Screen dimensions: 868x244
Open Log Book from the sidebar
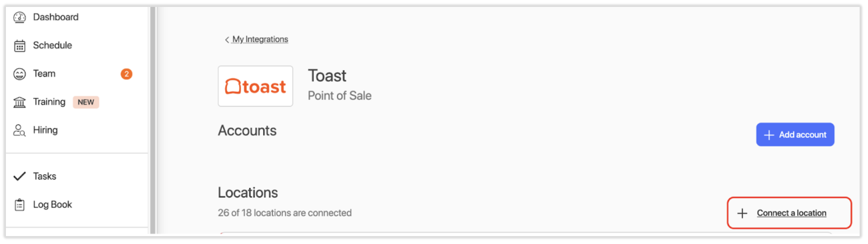coord(52,204)
